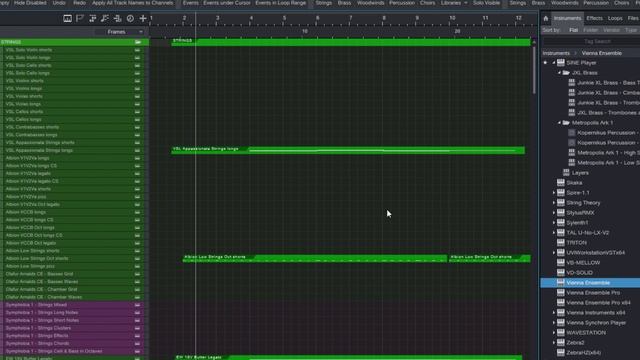
Task: Click the instrument icon on VSL Appassionata Strings longs track
Action: 137,150
